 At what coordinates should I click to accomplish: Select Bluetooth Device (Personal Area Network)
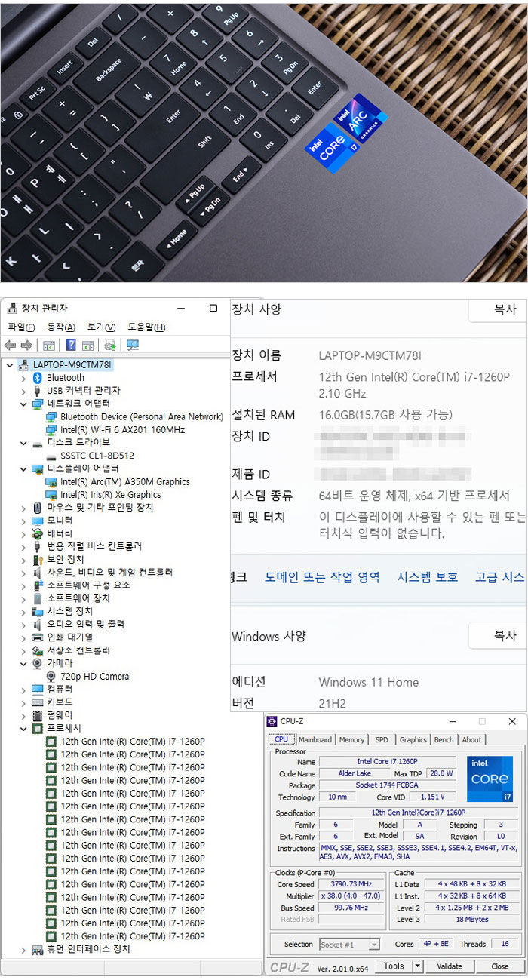point(142,416)
